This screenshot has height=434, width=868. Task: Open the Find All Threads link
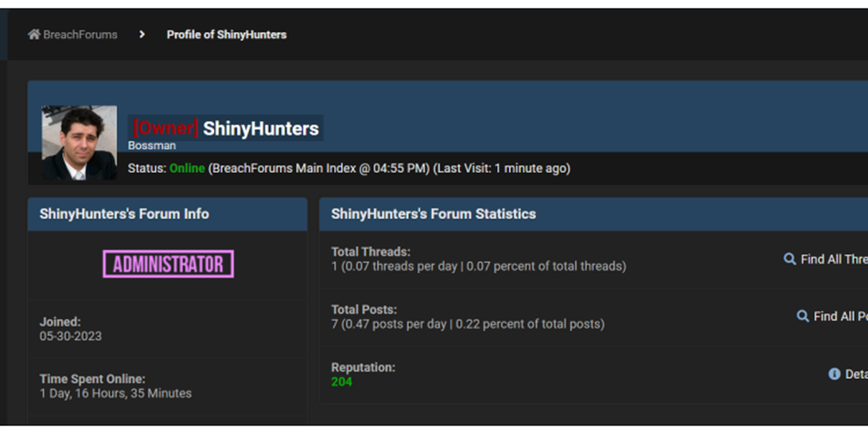click(834, 259)
